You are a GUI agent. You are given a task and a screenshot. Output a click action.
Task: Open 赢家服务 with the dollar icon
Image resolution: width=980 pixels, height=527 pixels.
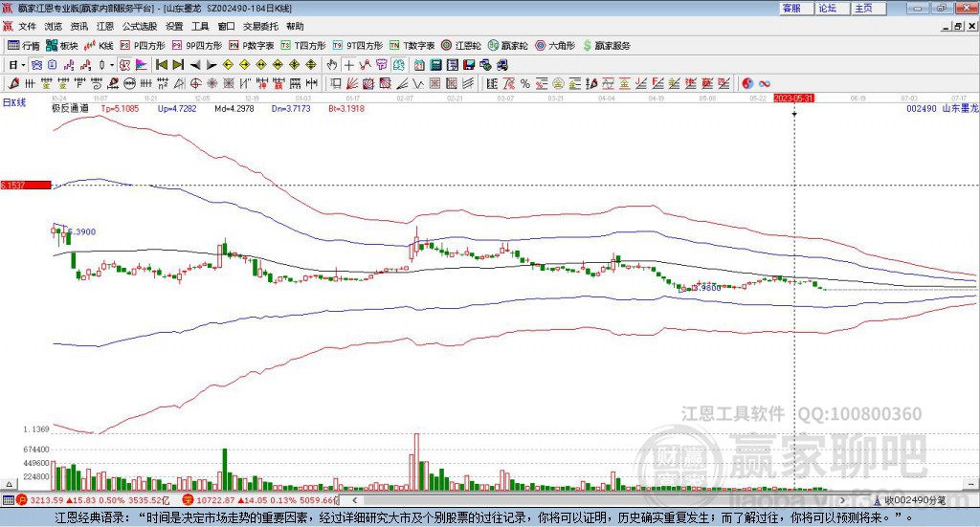click(x=606, y=46)
